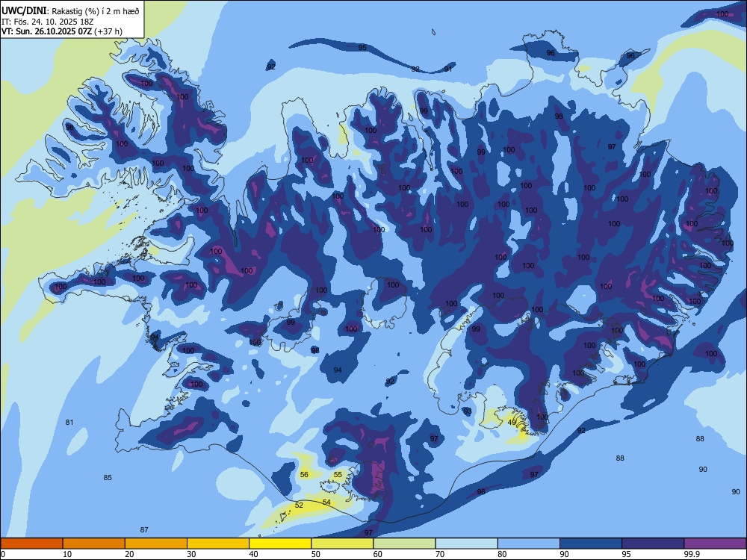Select the orange 10–20 legend color
This screenshot has width=747, height=560.
click(94, 544)
